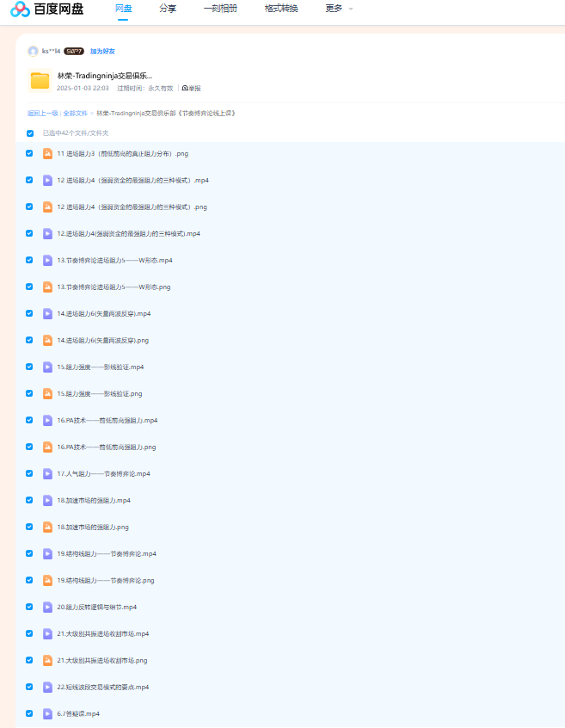
Task: Open file name 19.结构线阻力——节奏博弈论.png
Action: point(106,580)
